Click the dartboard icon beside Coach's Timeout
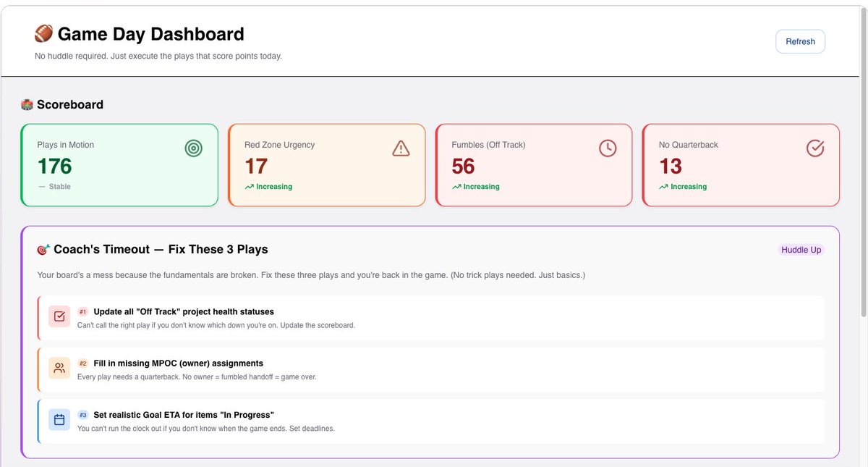This screenshot has height=467, width=868. point(43,250)
